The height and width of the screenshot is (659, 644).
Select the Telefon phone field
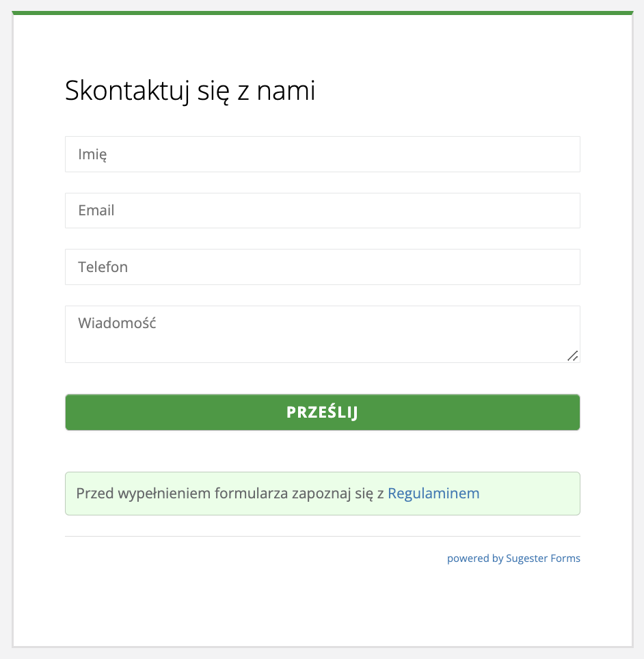pyautogui.click(x=322, y=267)
